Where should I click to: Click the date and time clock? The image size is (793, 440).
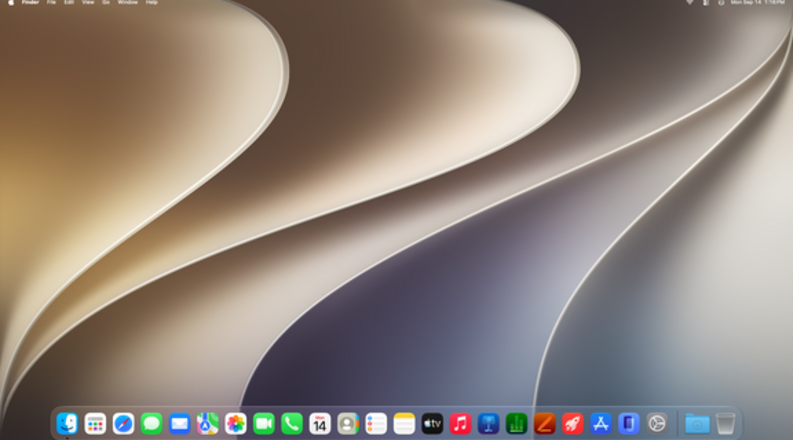[758, 3]
